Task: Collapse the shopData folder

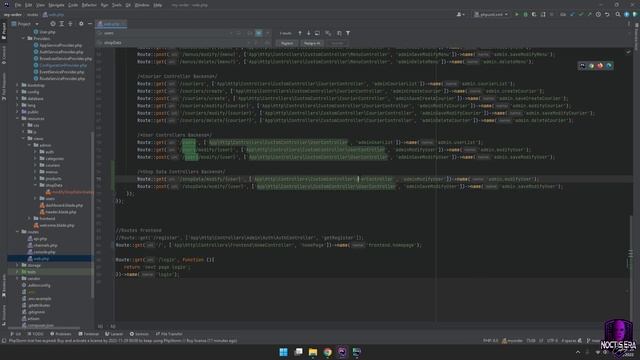Action: click(x=36, y=185)
